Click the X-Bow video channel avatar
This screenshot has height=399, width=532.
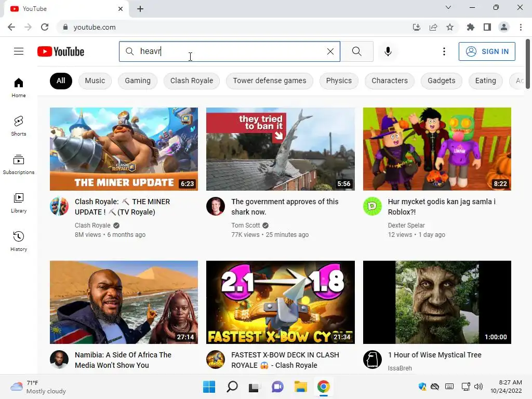216,360
